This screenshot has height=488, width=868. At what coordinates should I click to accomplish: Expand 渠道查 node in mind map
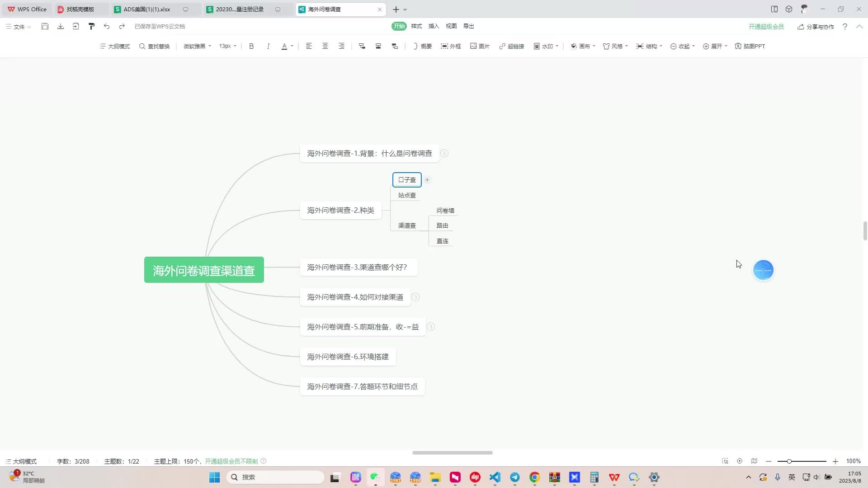point(407,225)
